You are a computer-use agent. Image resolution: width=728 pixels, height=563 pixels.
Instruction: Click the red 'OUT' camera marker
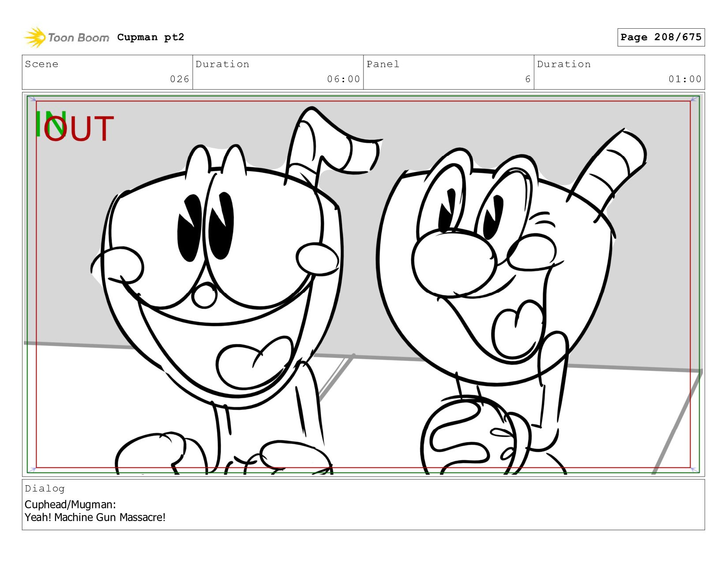[x=79, y=128]
